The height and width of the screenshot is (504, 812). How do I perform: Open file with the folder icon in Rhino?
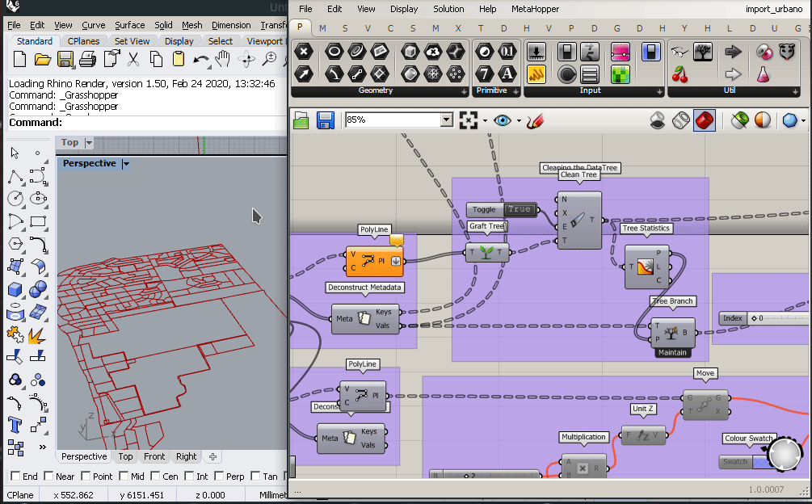click(43, 60)
